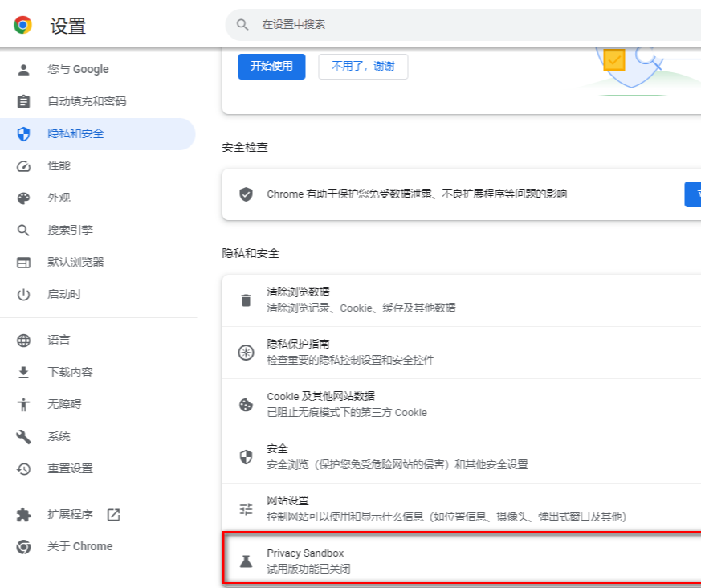Click the puzzle piece icon for 扩展程序
The width and height of the screenshot is (701, 588).
pos(24,515)
